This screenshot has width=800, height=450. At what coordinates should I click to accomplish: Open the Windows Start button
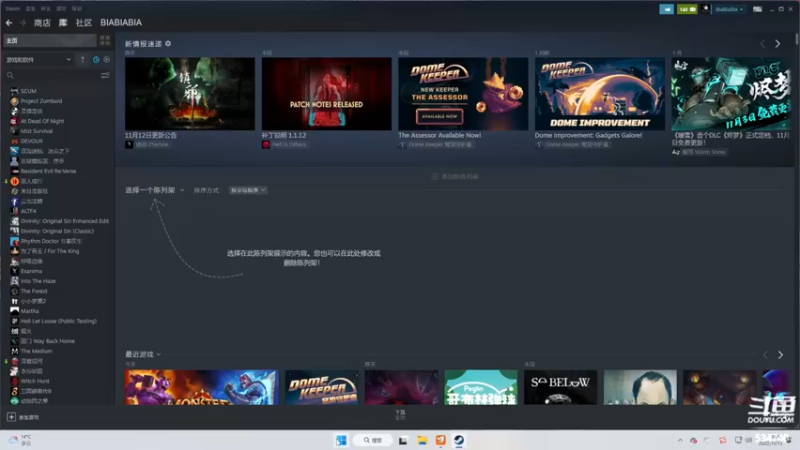341,440
